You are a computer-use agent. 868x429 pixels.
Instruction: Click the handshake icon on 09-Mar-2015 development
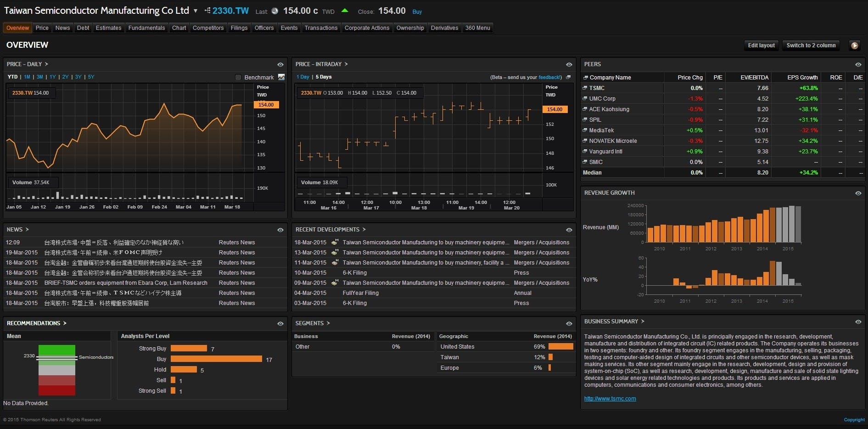point(335,282)
